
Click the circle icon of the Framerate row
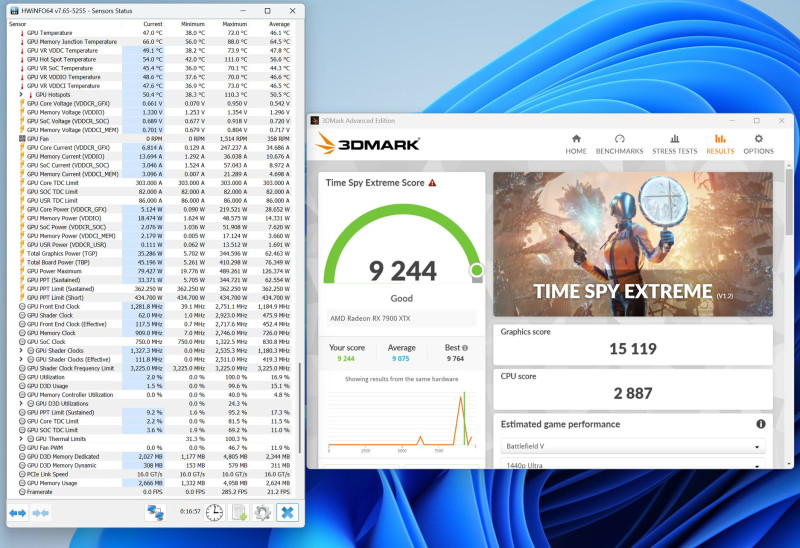(22, 492)
